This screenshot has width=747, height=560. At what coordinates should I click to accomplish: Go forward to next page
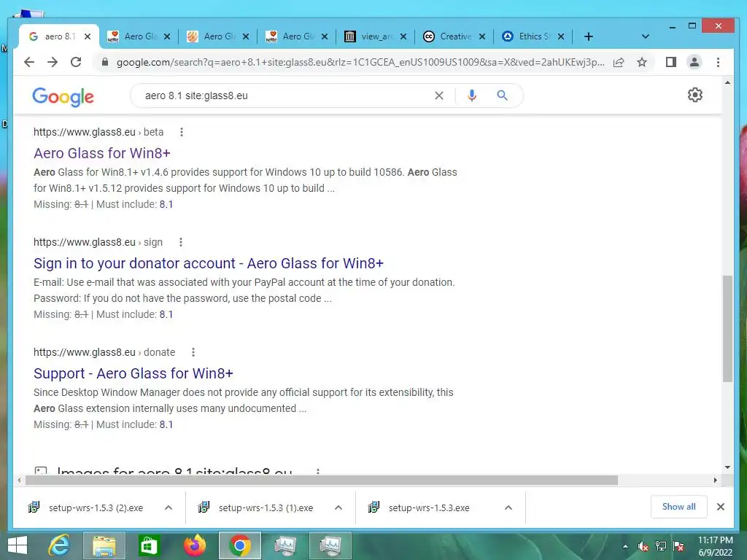53,62
